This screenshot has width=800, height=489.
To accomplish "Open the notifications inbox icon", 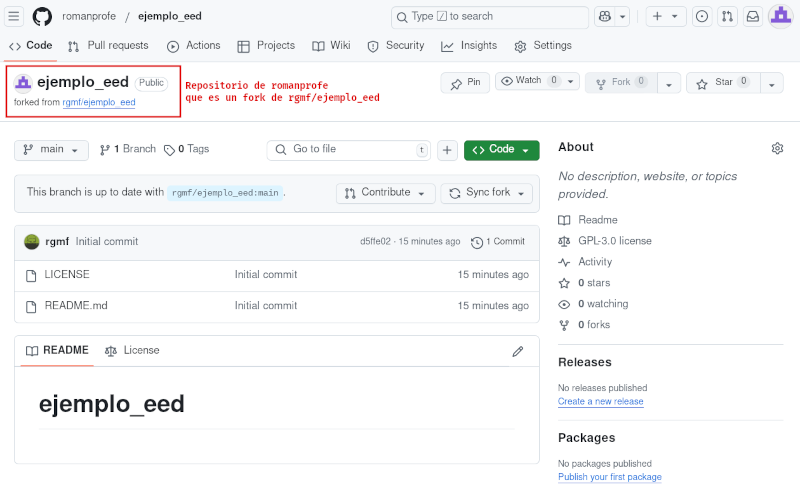I will pyautogui.click(x=753, y=16).
